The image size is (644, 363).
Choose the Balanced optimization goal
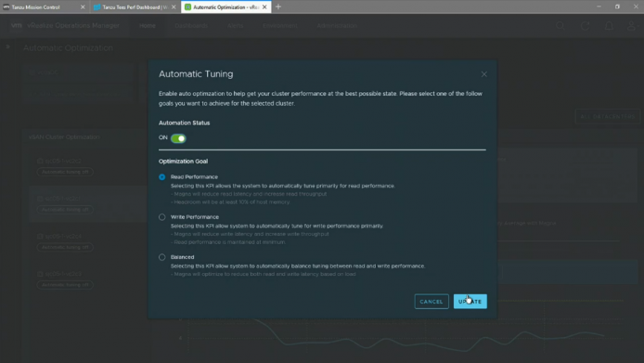[162, 257]
